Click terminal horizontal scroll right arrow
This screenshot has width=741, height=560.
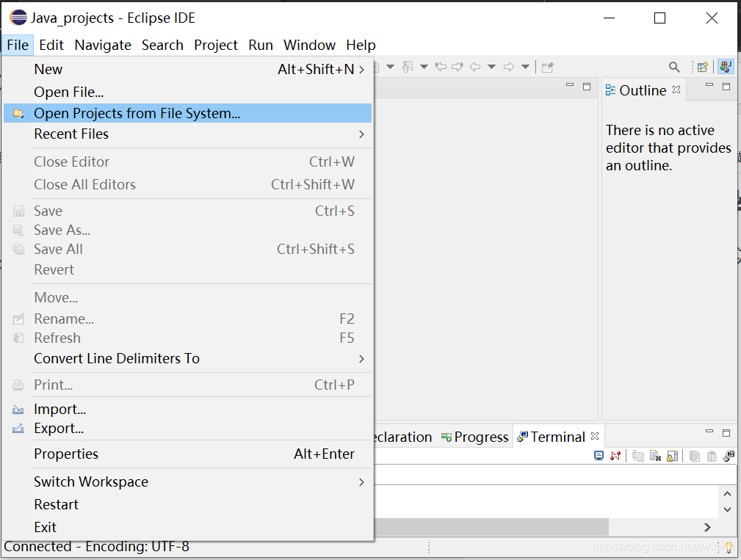(707, 527)
